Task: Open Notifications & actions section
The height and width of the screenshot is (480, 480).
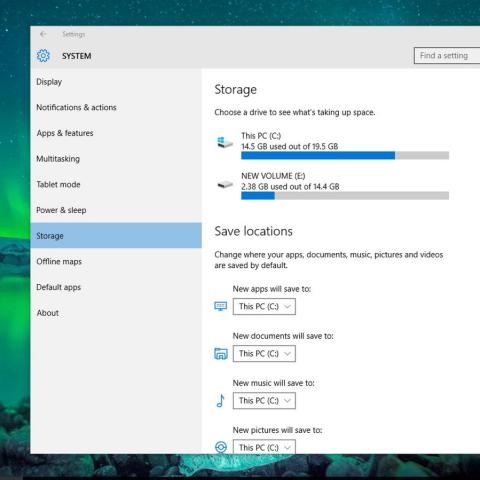Action: click(x=116, y=107)
